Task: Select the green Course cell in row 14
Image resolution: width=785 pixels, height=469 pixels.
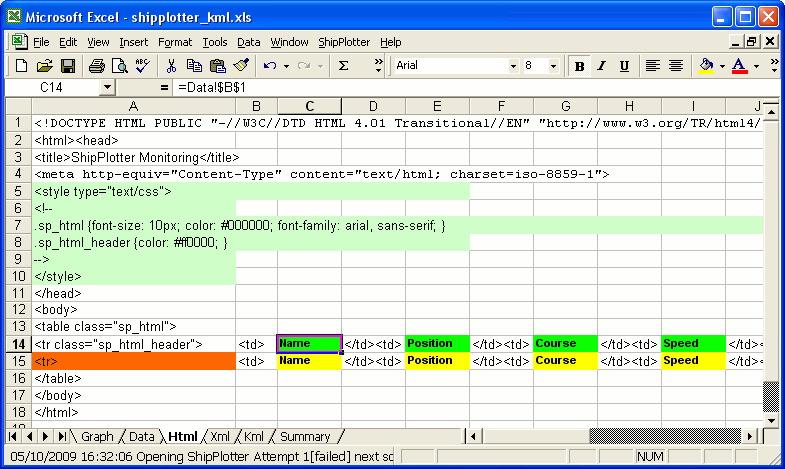Action: coord(565,344)
